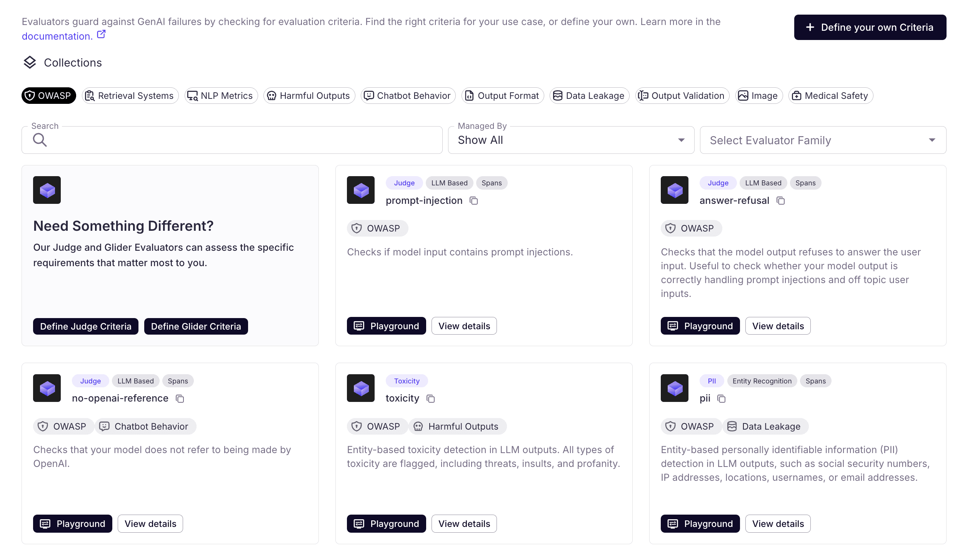Click the copy icon next to pii
970x560 pixels.
(721, 398)
